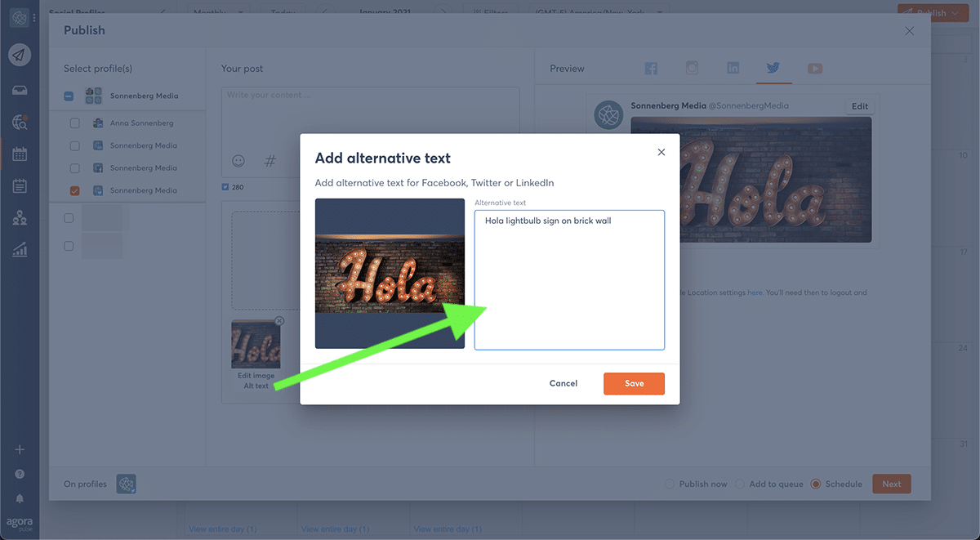The image size is (980, 540).
Task: Open the notifications bell icon
Action: point(20,498)
